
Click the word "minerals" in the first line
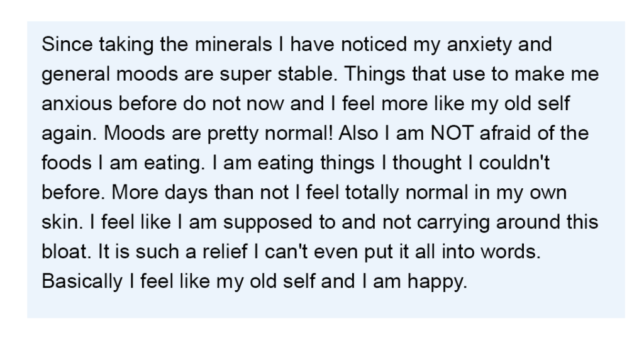233,44
